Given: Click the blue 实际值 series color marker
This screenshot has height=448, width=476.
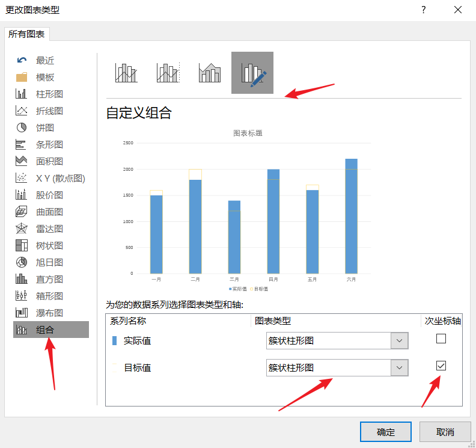Looking at the screenshot, I should pos(115,341).
